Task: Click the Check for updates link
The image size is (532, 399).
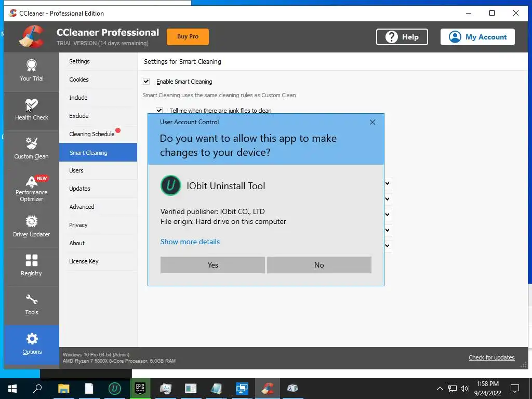Action: pyautogui.click(x=491, y=357)
